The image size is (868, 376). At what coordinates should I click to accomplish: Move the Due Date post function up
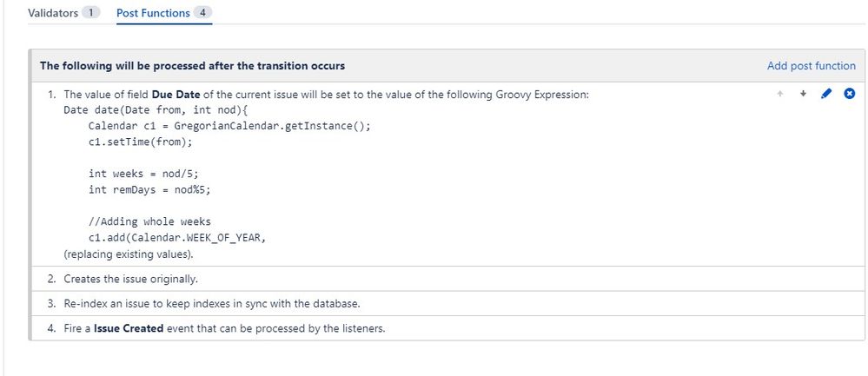[780, 94]
